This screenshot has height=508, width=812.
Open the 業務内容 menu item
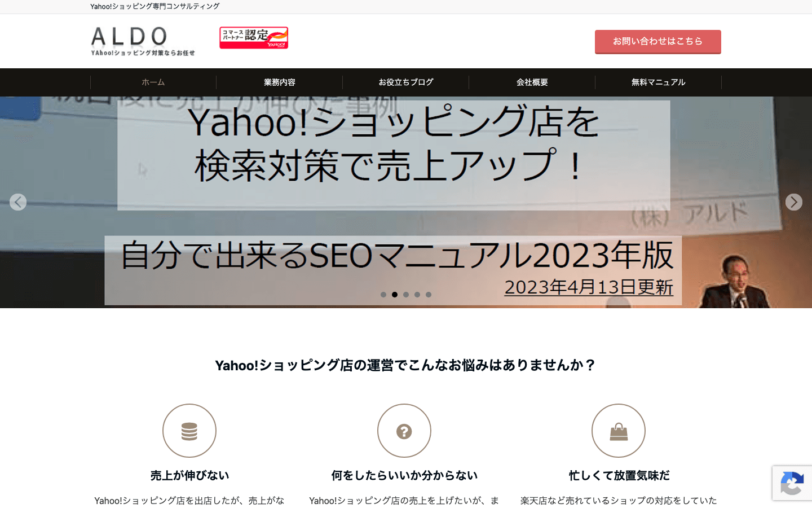280,82
